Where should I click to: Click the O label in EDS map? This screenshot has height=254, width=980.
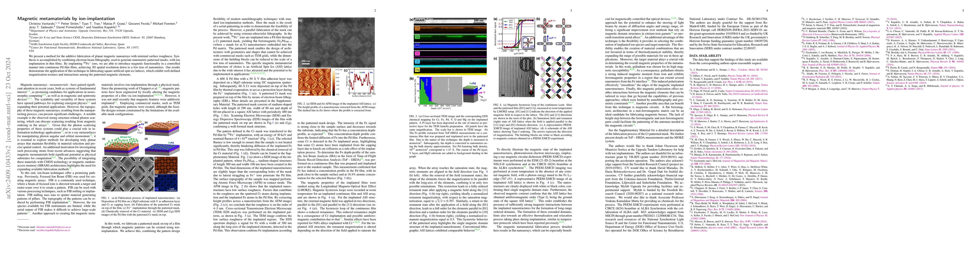(417, 62)
